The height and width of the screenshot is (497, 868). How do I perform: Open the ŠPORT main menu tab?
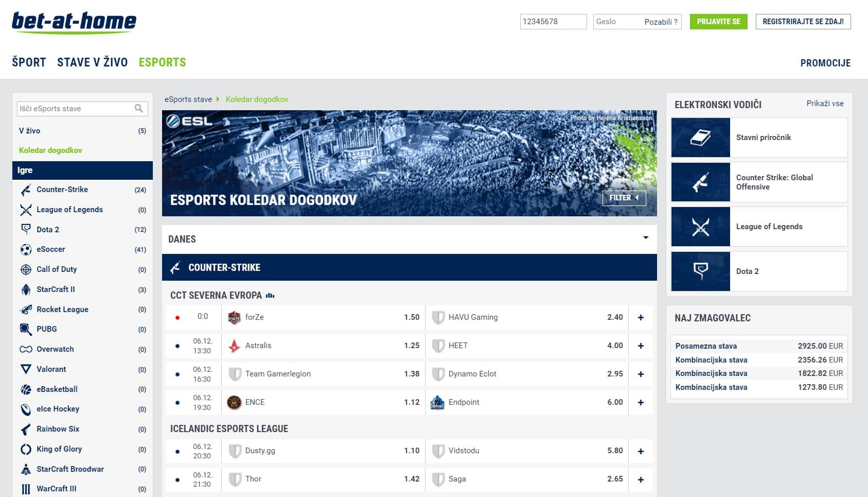(29, 62)
